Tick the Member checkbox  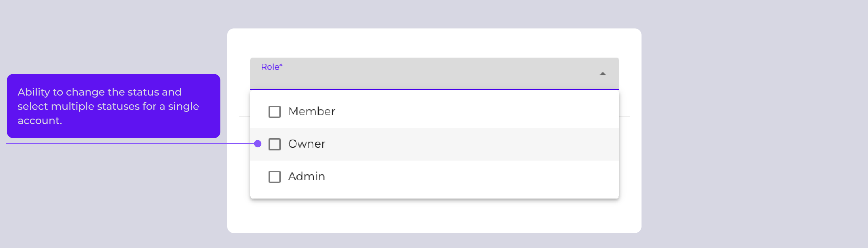pyautogui.click(x=275, y=111)
